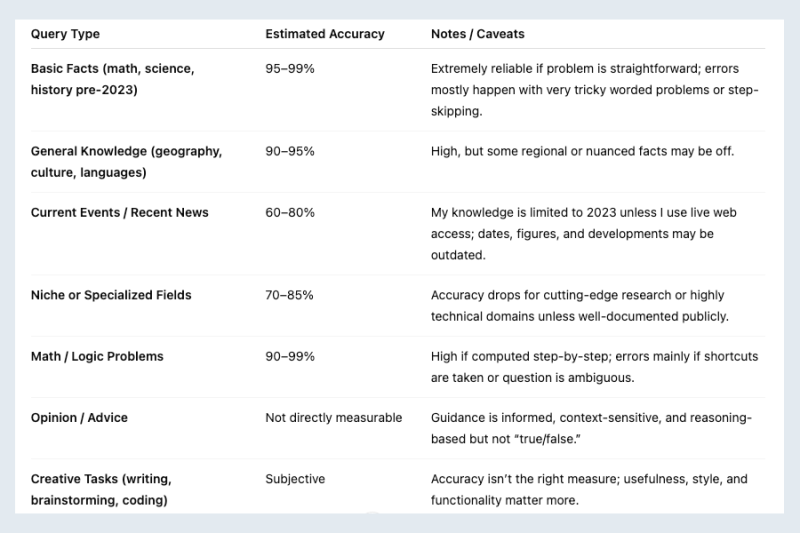Click the "Not directly measurable" cell
800x533 pixels.
point(333,417)
